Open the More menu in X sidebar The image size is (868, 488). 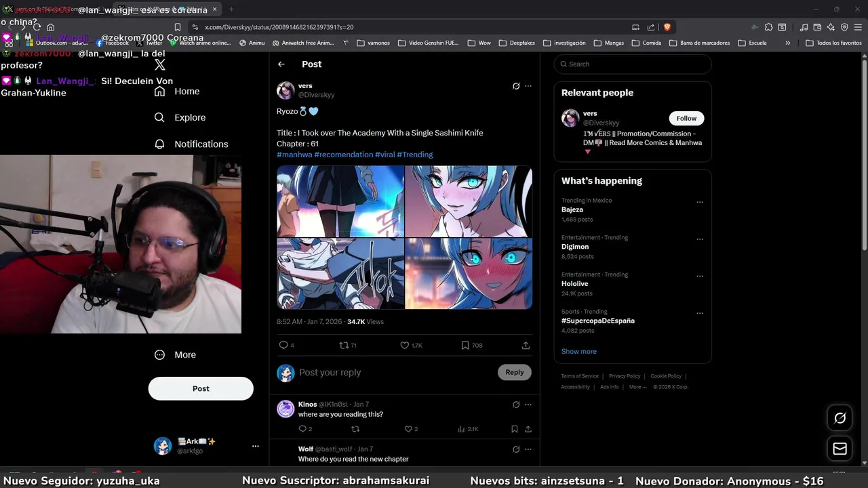click(x=176, y=354)
